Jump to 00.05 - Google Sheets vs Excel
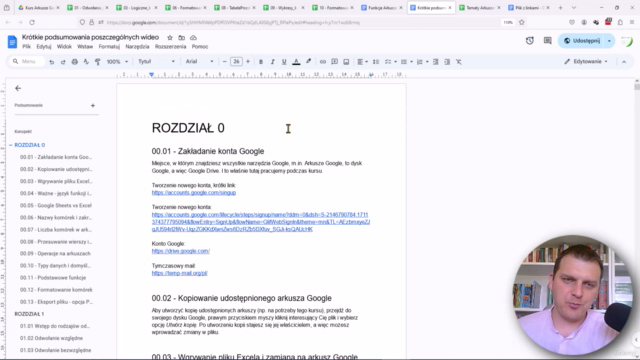The height and width of the screenshot is (360, 640). tap(56, 205)
